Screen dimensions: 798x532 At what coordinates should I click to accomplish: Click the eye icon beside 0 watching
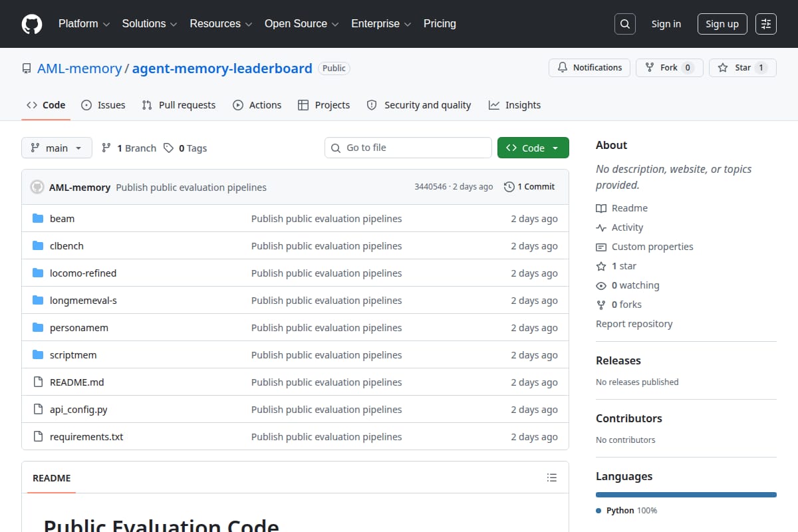[601, 285]
